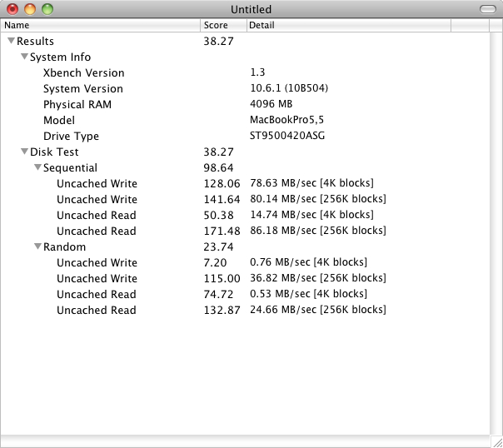Click the red close window button

[x=12, y=9]
